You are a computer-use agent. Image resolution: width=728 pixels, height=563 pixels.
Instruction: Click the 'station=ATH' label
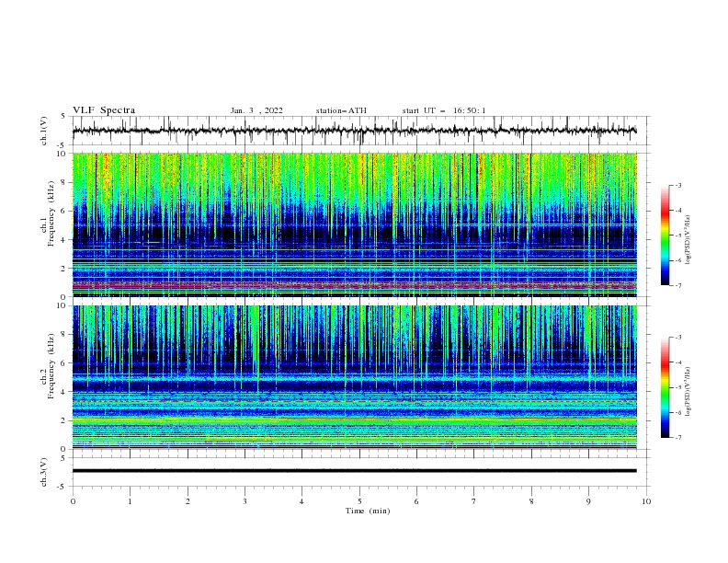341,110
